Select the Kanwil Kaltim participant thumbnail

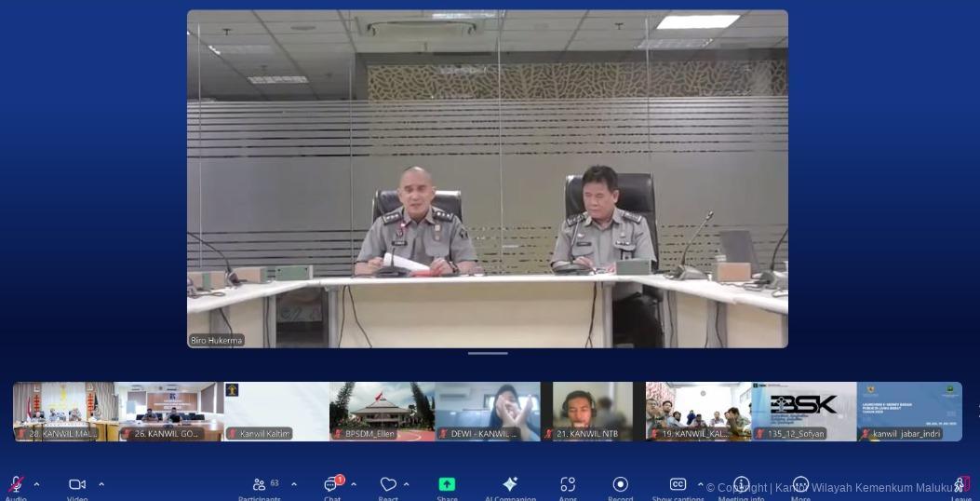[x=275, y=411]
